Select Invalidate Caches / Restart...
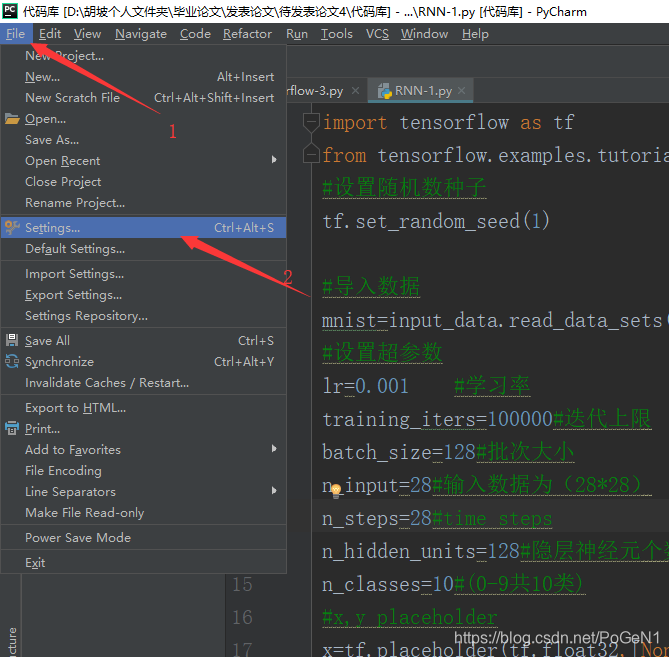669x657 pixels. tap(143, 382)
